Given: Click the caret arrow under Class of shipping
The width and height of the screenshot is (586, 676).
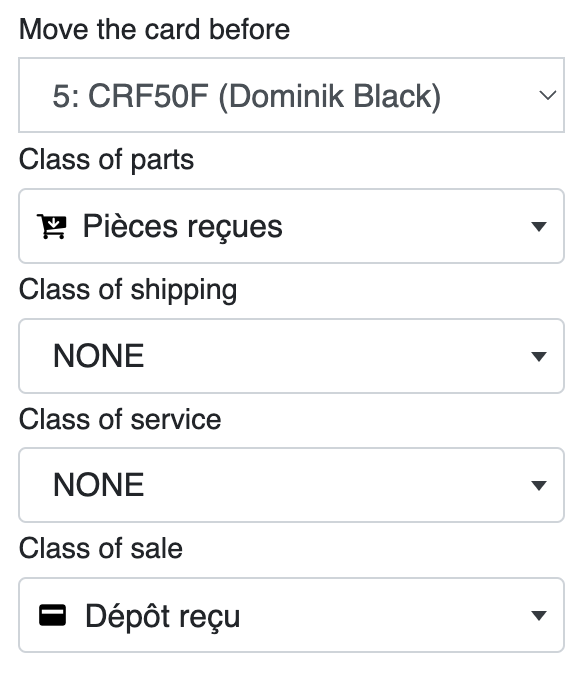Looking at the screenshot, I should [539, 357].
